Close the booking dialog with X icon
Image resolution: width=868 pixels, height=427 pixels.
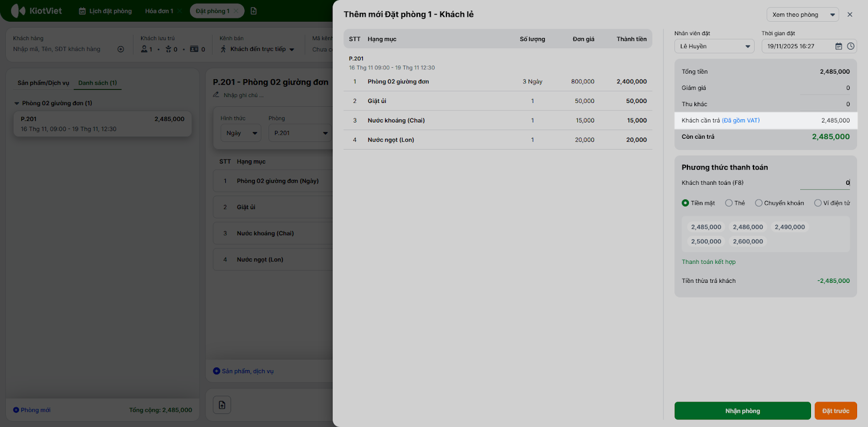tap(850, 15)
